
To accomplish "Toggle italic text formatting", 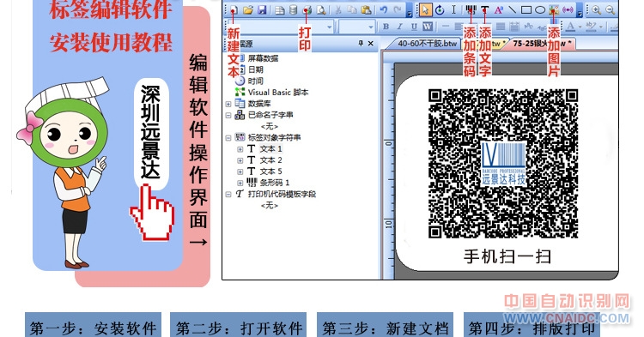I will 399,27.
